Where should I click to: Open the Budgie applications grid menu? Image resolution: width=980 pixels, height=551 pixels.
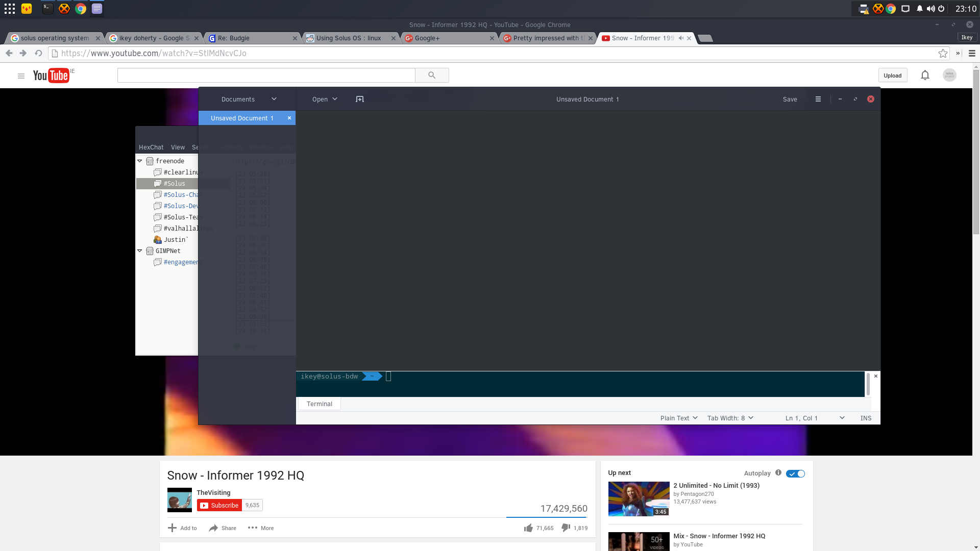point(10,9)
